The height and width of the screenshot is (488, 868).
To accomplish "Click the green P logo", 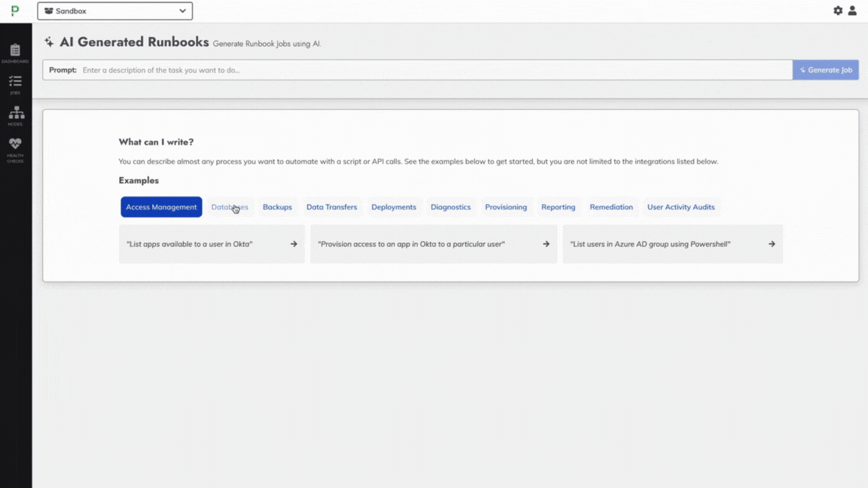I will coord(15,11).
